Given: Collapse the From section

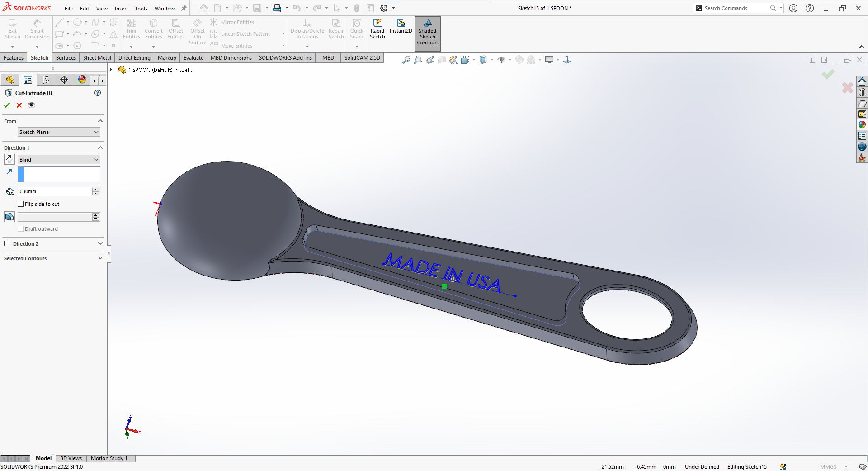Looking at the screenshot, I should (100, 121).
